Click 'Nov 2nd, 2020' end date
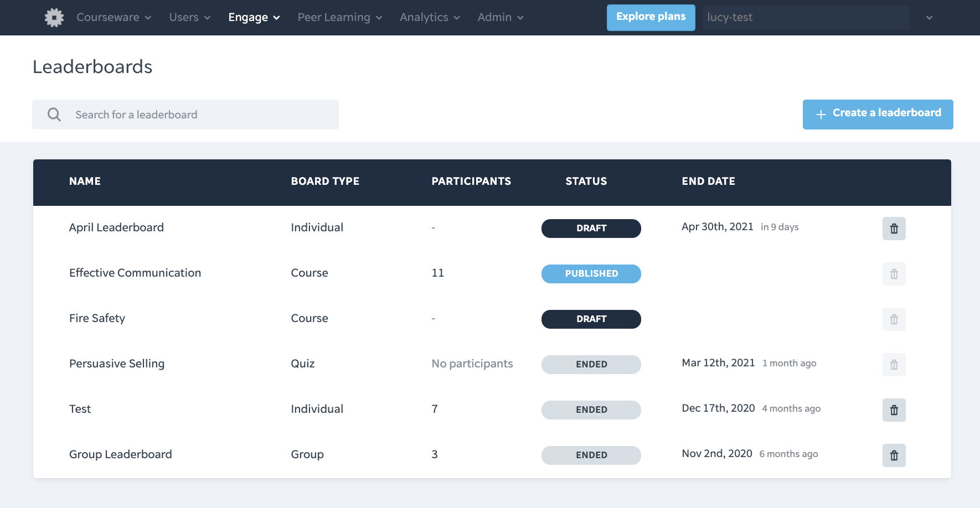Image resolution: width=980 pixels, height=508 pixels. tap(717, 453)
